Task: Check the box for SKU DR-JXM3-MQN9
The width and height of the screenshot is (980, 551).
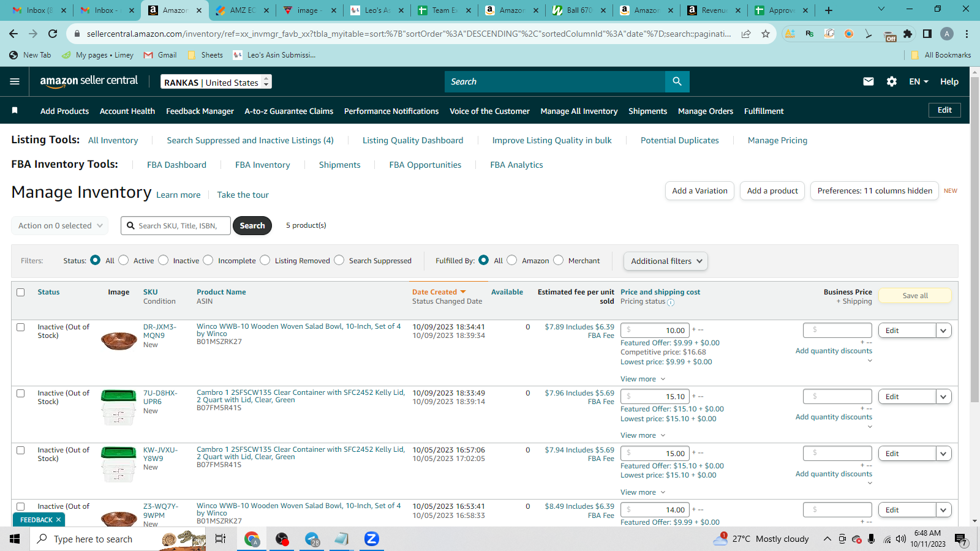Action: click(21, 327)
